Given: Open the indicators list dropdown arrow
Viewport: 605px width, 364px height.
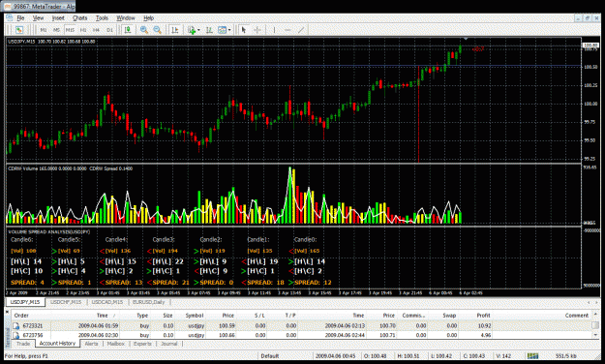Looking at the screenshot, I should [198, 30].
